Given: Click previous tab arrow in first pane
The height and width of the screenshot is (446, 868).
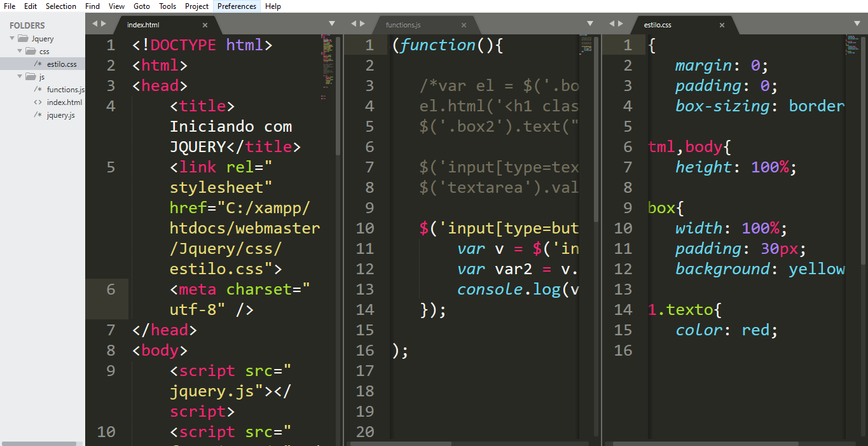Looking at the screenshot, I should pos(95,24).
